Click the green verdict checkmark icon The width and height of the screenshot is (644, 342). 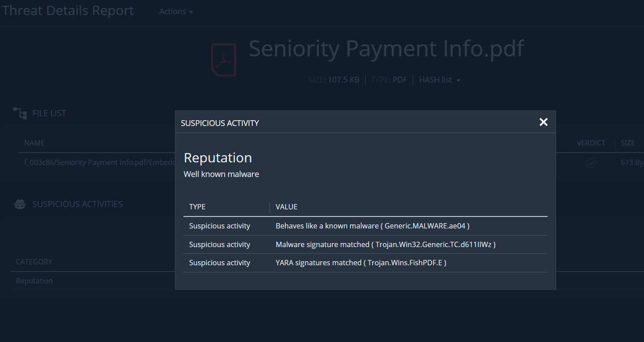tap(591, 163)
